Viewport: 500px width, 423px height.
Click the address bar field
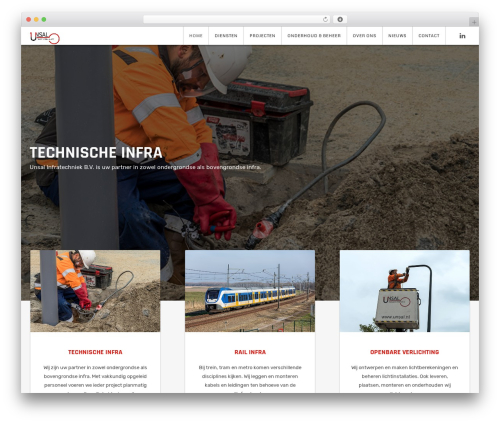click(x=237, y=19)
